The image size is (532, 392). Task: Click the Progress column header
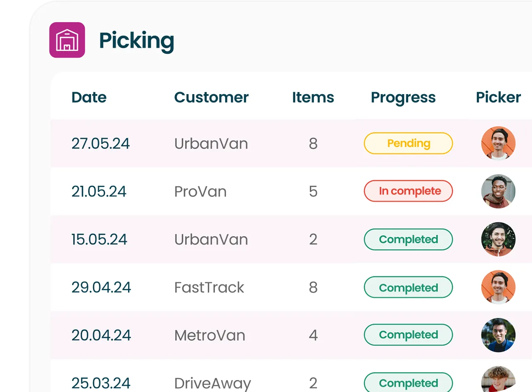click(x=403, y=98)
